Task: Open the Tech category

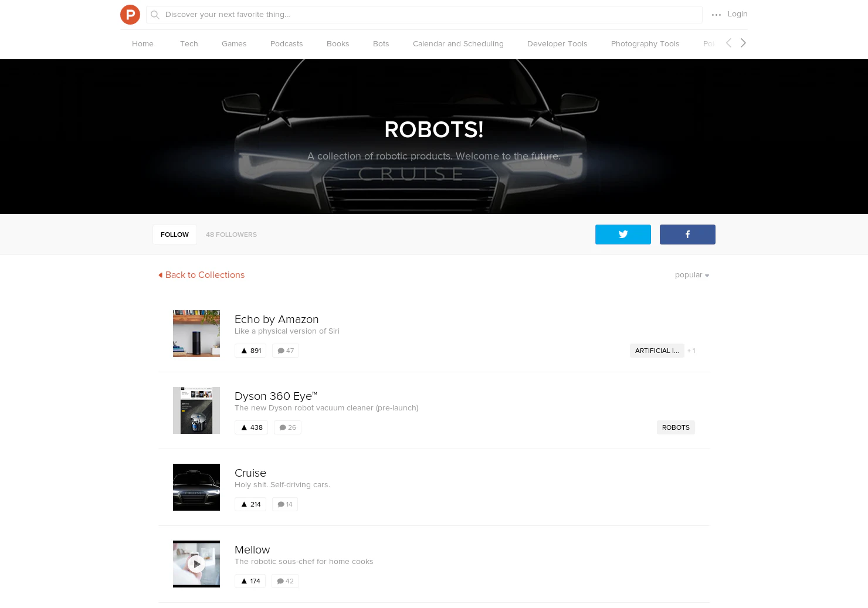Action: pos(189,44)
